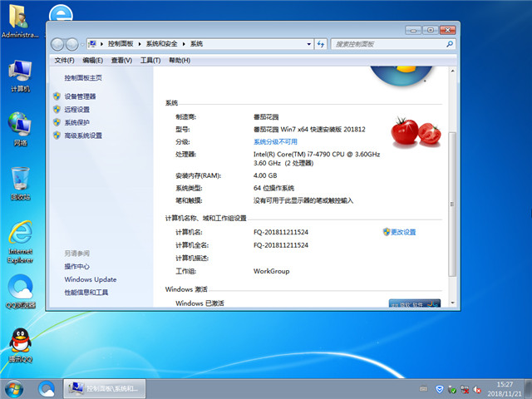Launch QQ Browser desktop icon
532x399 pixels.
(x=20, y=292)
